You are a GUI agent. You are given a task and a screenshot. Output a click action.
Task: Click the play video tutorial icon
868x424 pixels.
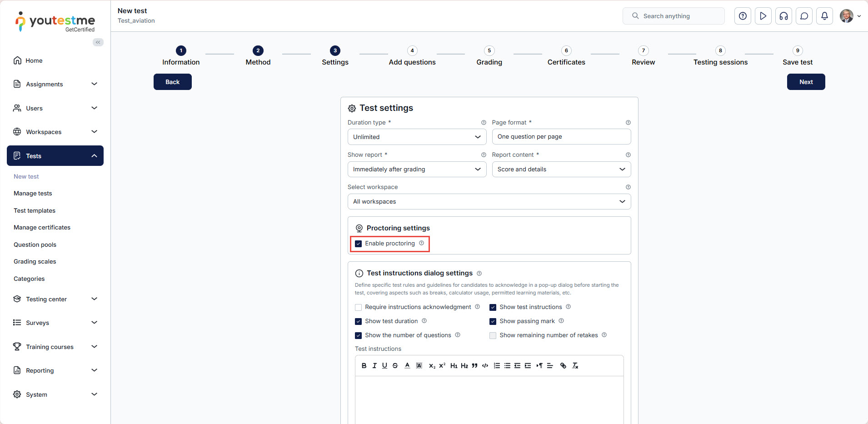click(x=763, y=16)
